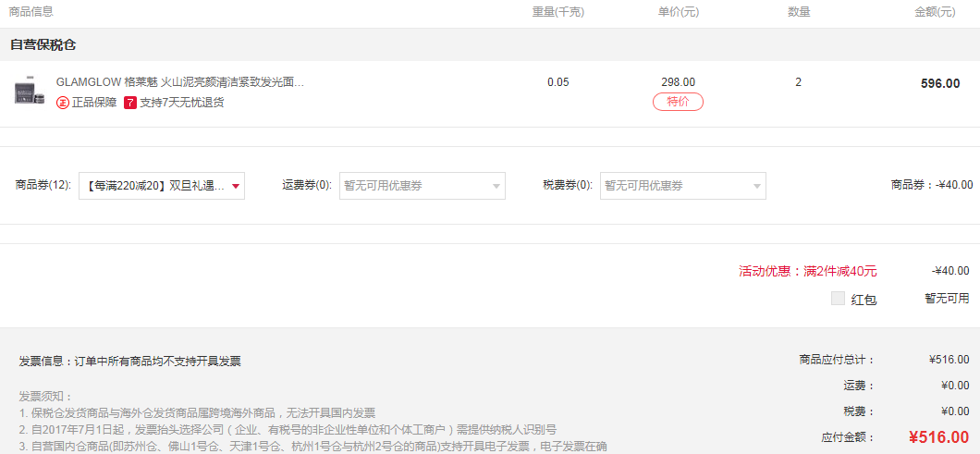
Task: Select the 自营保税仓 warehouse heading
Action: click(43, 45)
